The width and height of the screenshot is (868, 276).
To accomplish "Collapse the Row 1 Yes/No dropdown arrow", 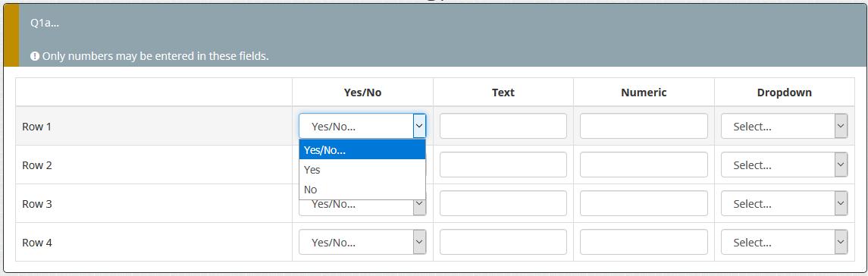I will point(419,127).
